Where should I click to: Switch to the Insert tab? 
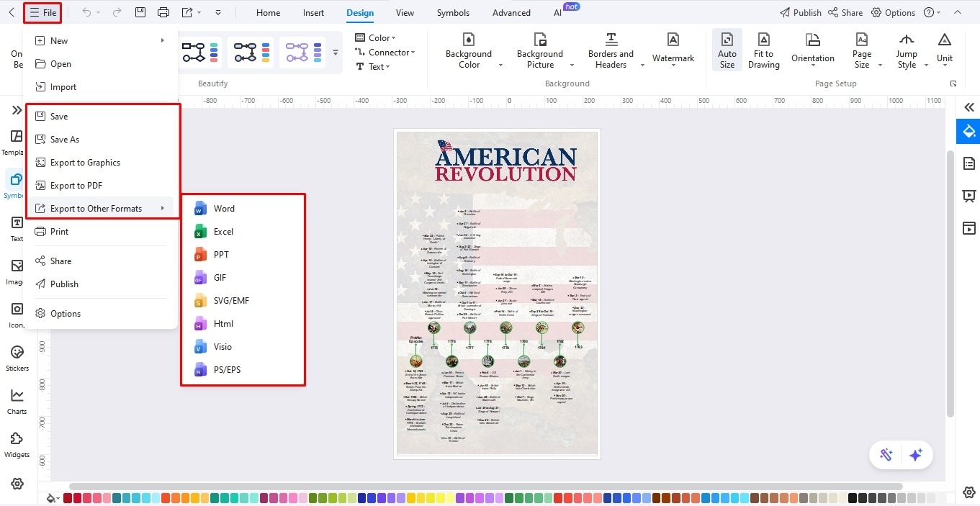[x=313, y=13]
